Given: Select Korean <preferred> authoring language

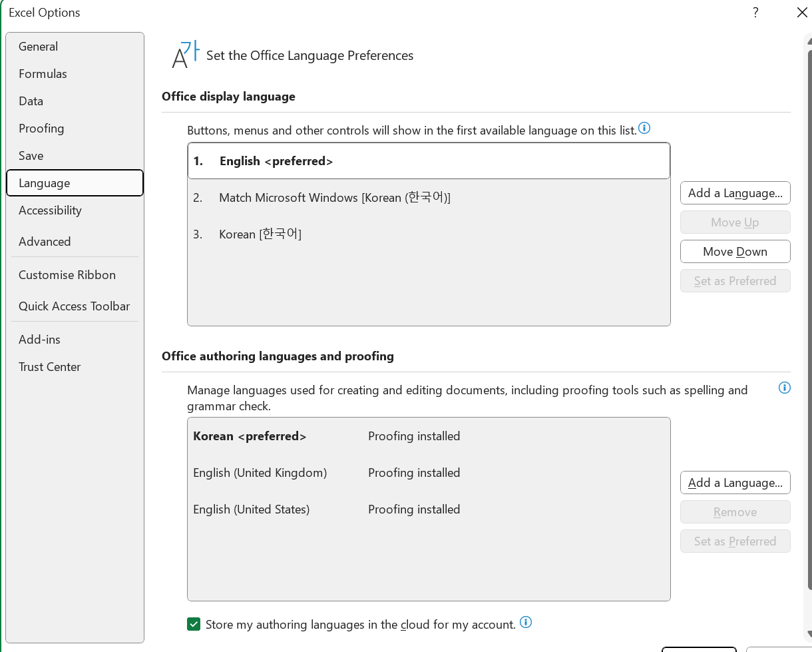Looking at the screenshot, I should coord(429,436).
